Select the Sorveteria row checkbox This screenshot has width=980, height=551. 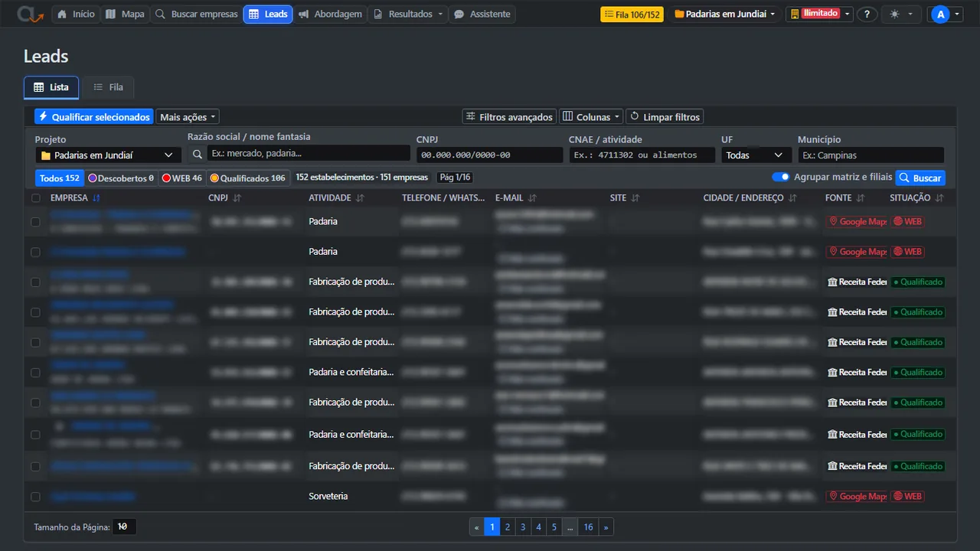35,497
